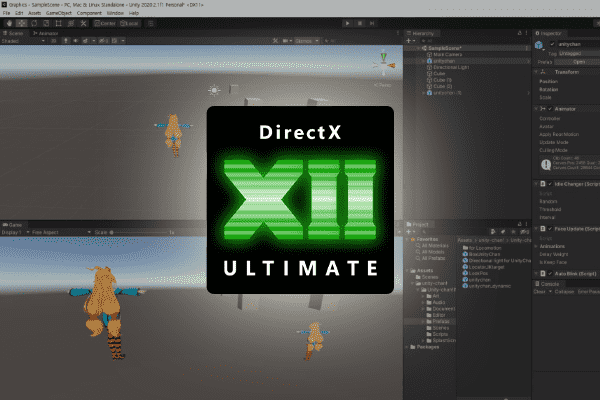
Task: Switch to the Animator tab
Action: coord(46,33)
